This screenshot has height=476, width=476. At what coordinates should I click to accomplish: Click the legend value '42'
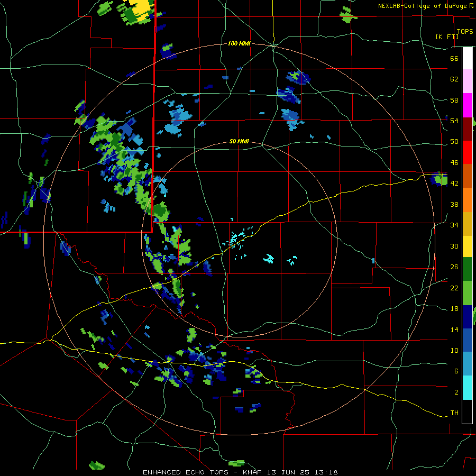coord(454,184)
